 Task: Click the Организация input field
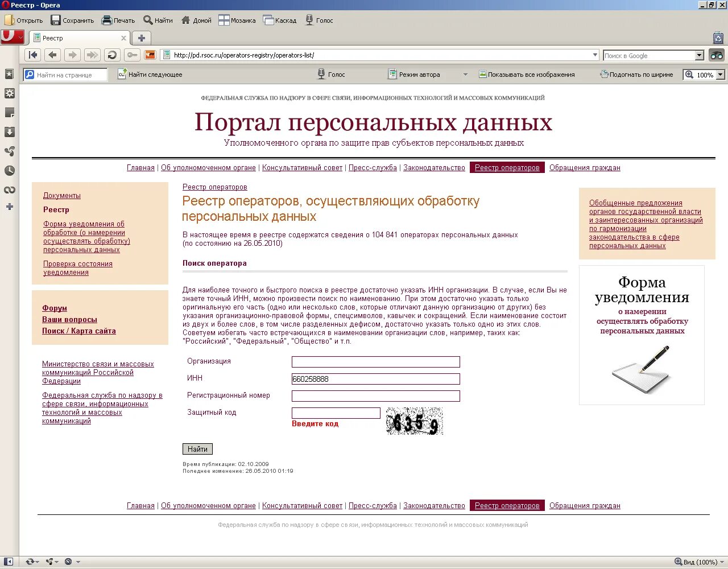(375, 362)
